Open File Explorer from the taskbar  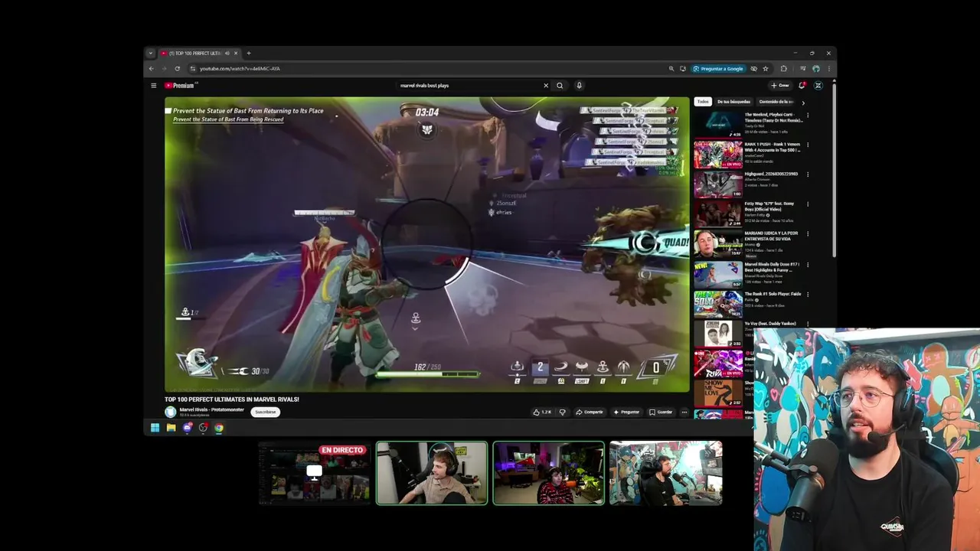pos(171,428)
